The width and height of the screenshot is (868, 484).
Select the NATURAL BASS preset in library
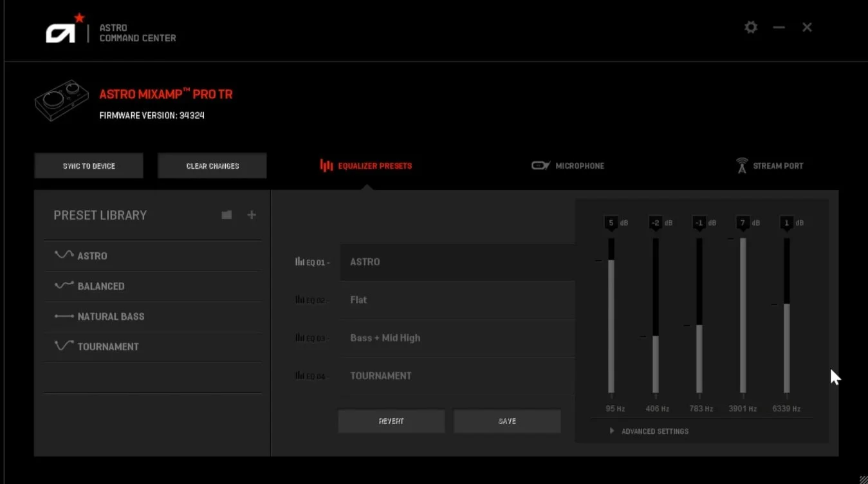click(x=152, y=316)
